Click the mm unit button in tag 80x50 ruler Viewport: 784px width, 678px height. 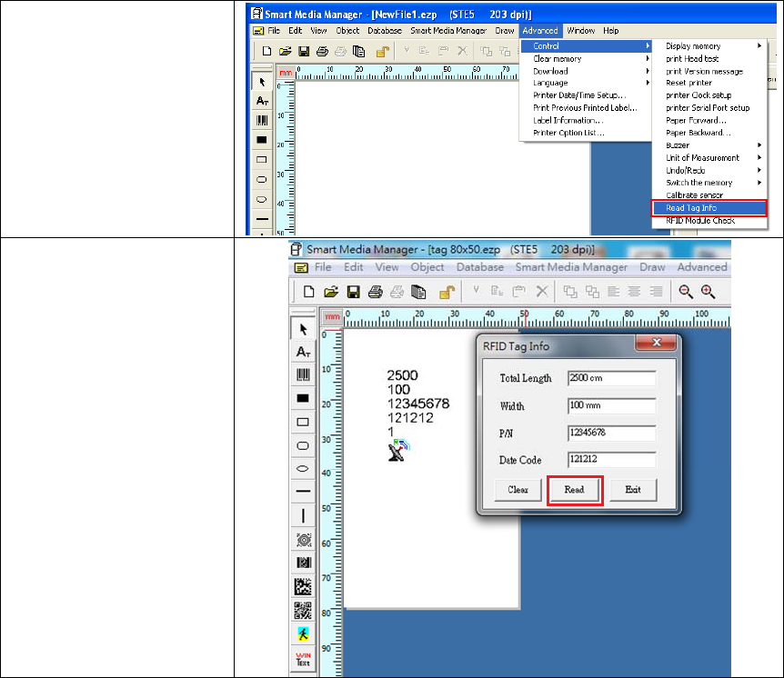[332, 317]
